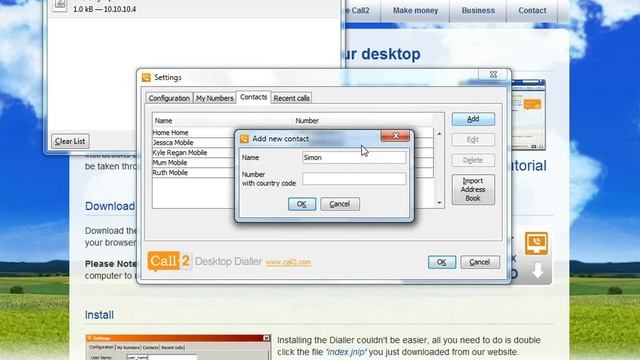
Task: Sort contacts by Name column header
Action: tap(222, 120)
